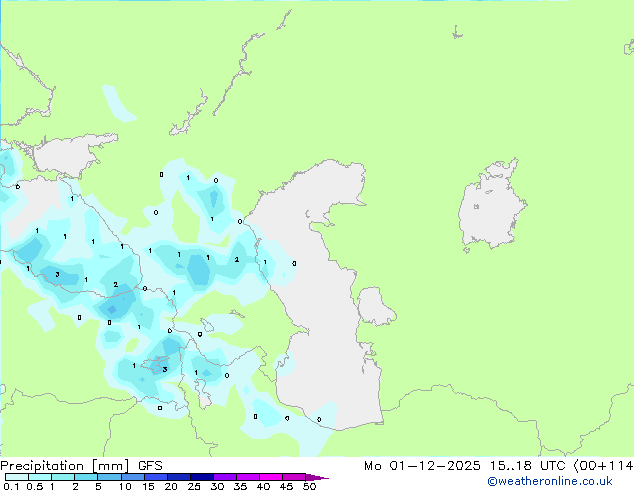The height and width of the screenshot is (490, 634).
Task: Pick the 40–45 mm magenta legend swatch
Action: pos(271,477)
